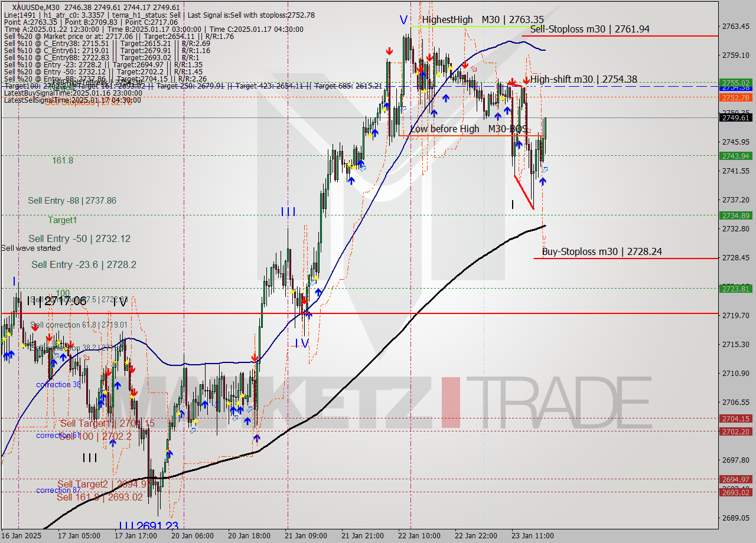Click the current price tag 2749.61

click(x=735, y=117)
